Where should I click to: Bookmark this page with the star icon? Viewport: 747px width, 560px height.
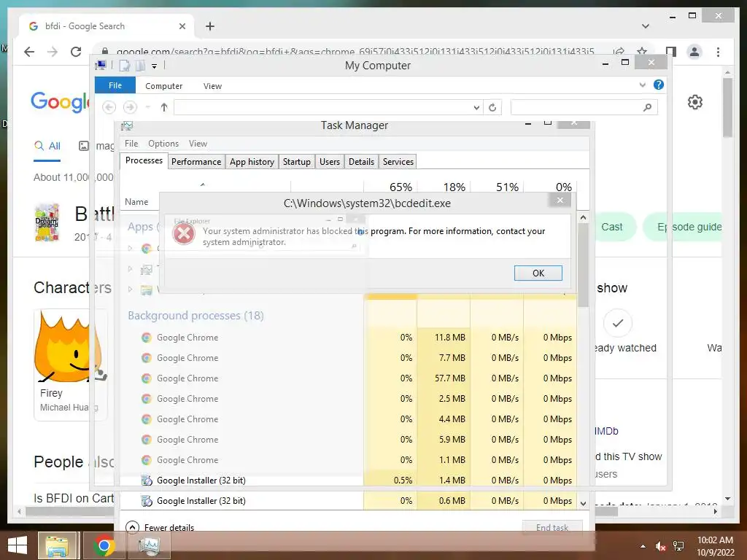click(642, 52)
